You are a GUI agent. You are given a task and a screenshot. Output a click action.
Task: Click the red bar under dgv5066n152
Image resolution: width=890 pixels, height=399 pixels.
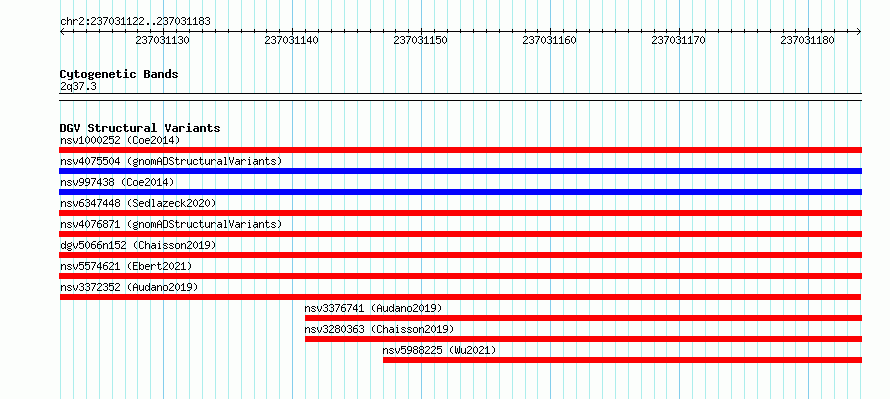460,255
